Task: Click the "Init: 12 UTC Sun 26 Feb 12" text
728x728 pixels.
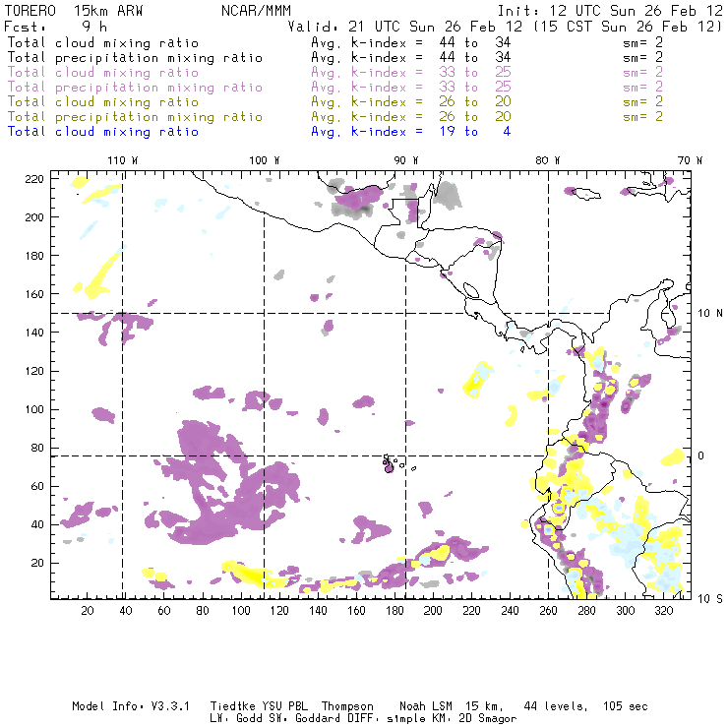Action: click(610, 11)
